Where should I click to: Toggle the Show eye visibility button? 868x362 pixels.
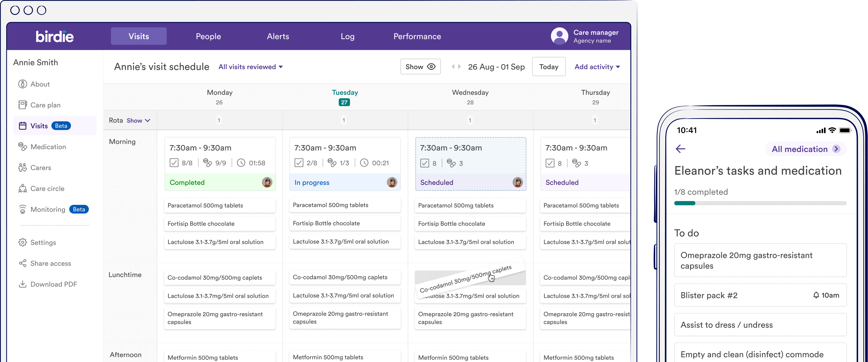tap(420, 67)
